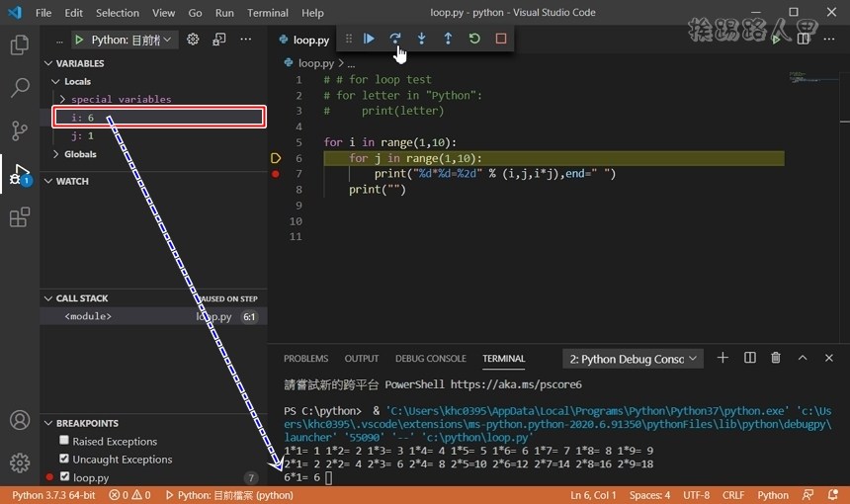Enable the Raised Exceptions breakpoint checkbox
Screen dimensions: 850x504
tap(64, 441)
